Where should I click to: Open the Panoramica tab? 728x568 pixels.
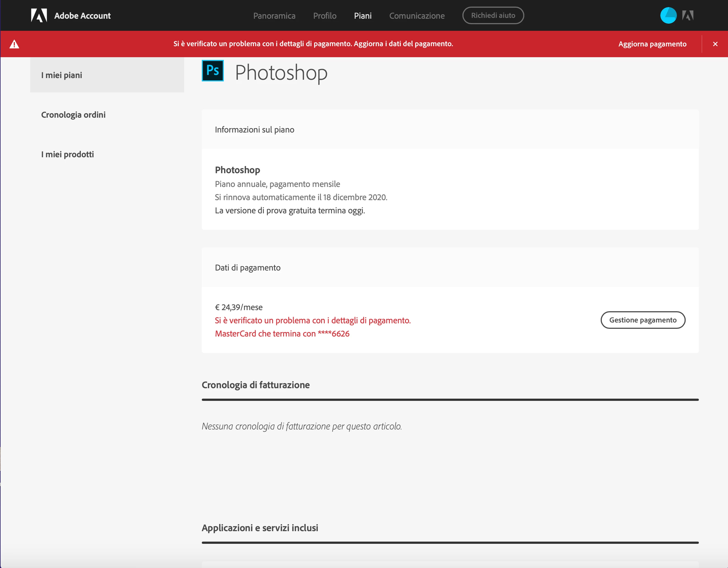click(274, 16)
